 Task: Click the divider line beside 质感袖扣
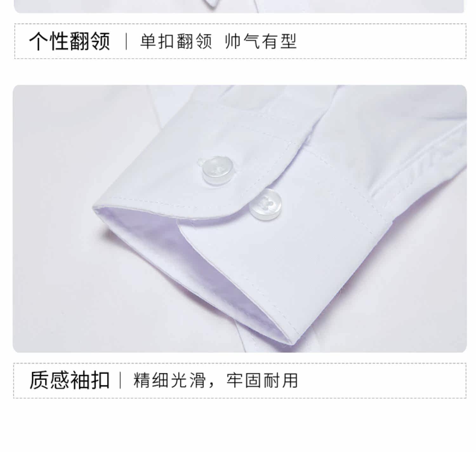[120, 380]
